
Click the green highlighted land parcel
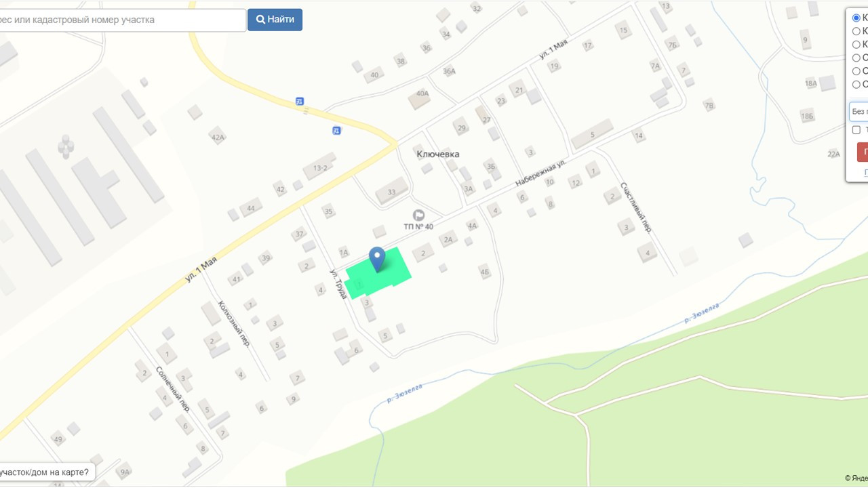(377, 273)
